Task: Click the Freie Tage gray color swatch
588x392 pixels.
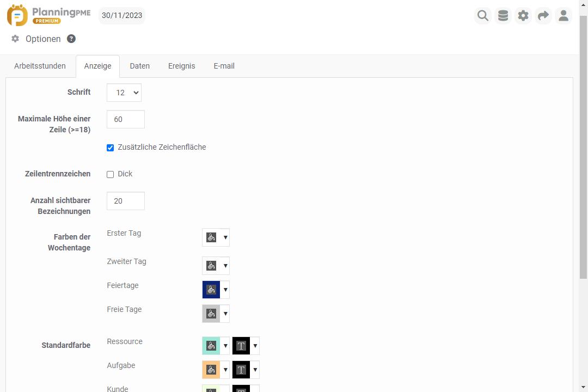Action: click(211, 314)
